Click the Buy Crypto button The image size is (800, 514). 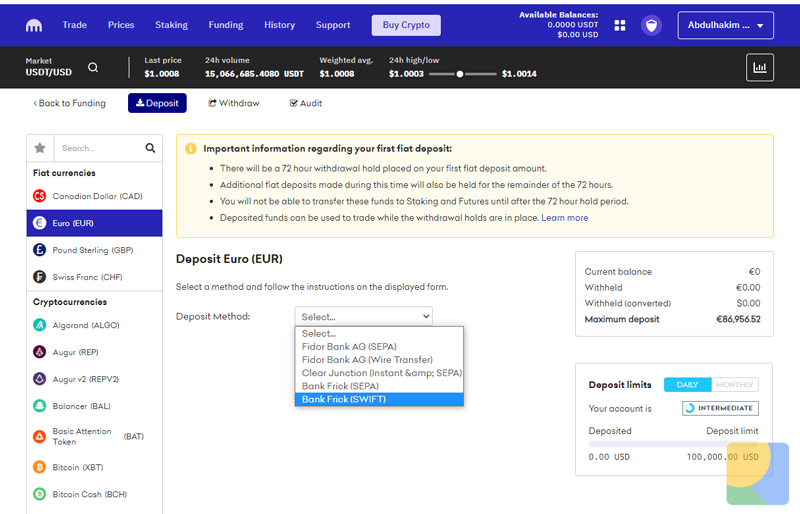406,25
